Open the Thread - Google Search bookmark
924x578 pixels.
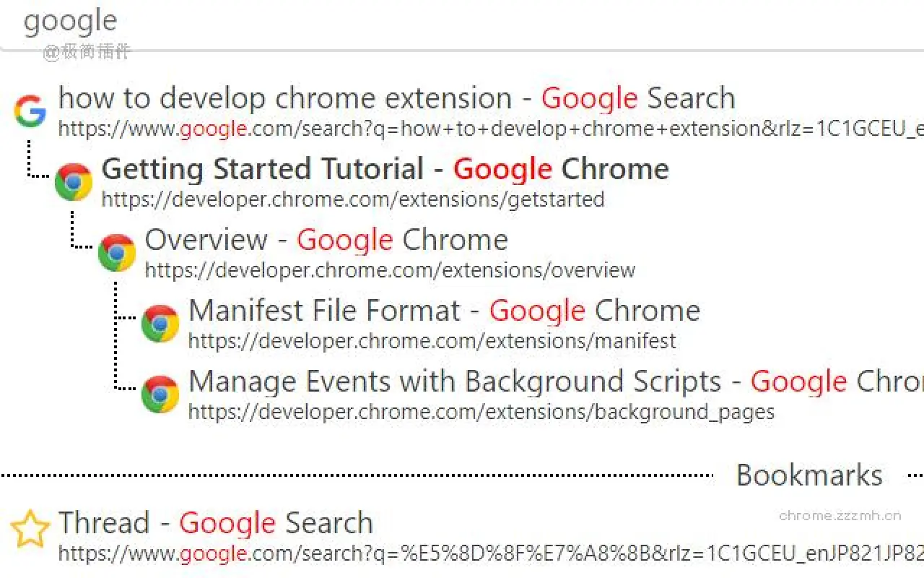(x=215, y=522)
